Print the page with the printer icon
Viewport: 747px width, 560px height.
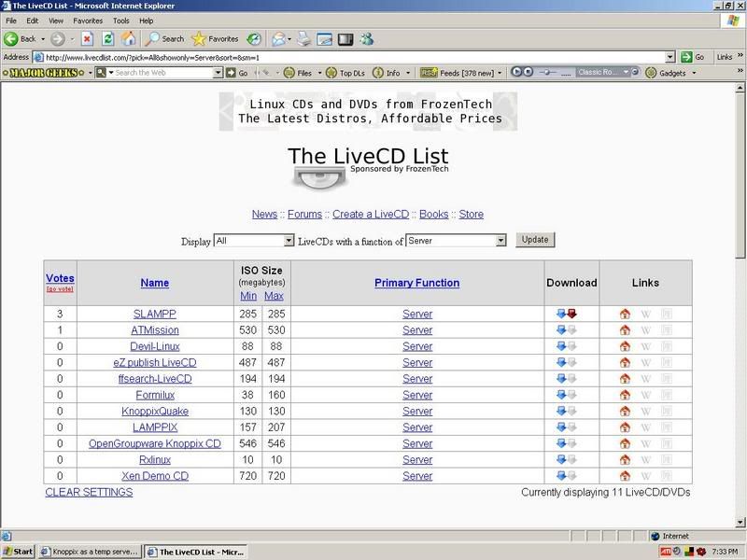click(x=303, y=39)
